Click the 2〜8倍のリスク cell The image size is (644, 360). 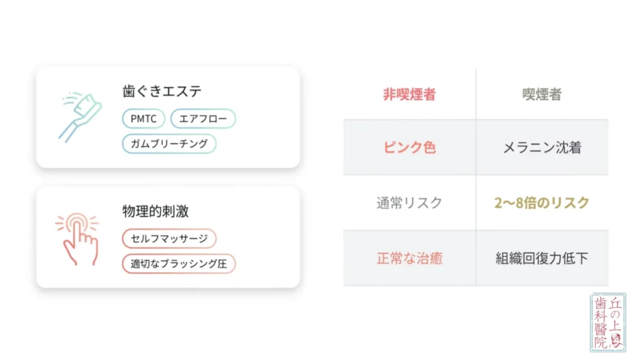click(x=542, y=203)
